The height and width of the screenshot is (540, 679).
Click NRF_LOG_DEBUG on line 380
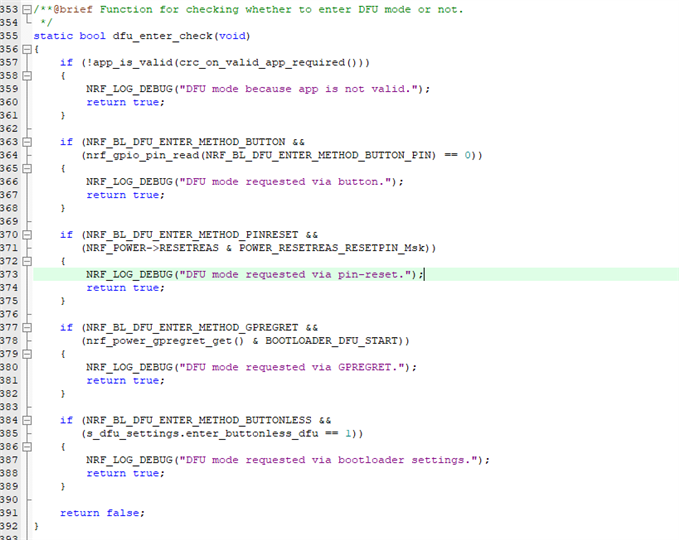[129, 367]
